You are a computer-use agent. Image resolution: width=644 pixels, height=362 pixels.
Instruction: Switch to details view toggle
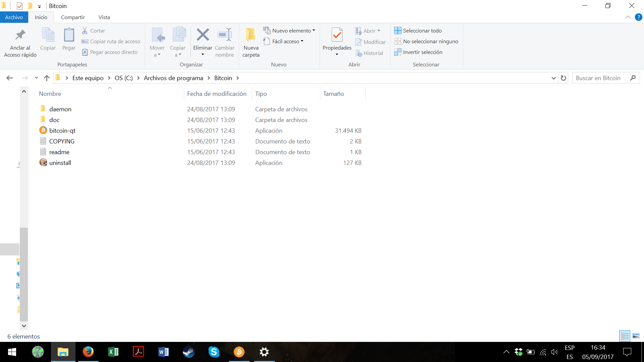tap(625, 336)
